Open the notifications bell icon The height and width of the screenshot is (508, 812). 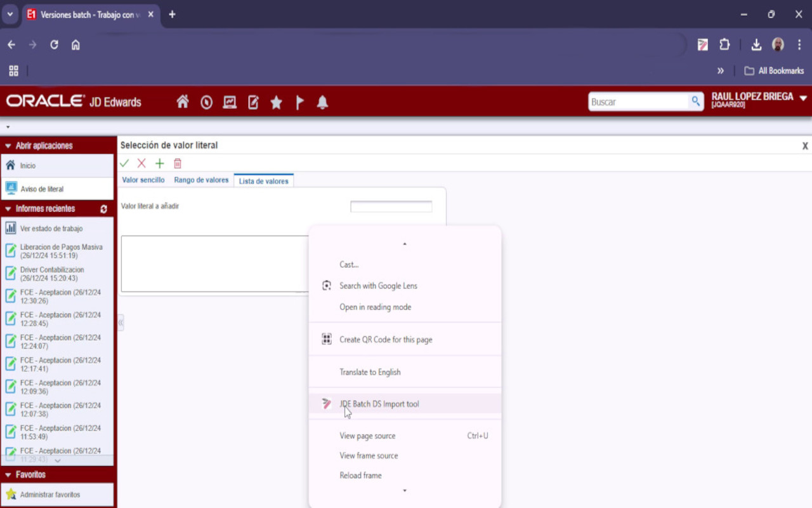click(x=322, y=102)
